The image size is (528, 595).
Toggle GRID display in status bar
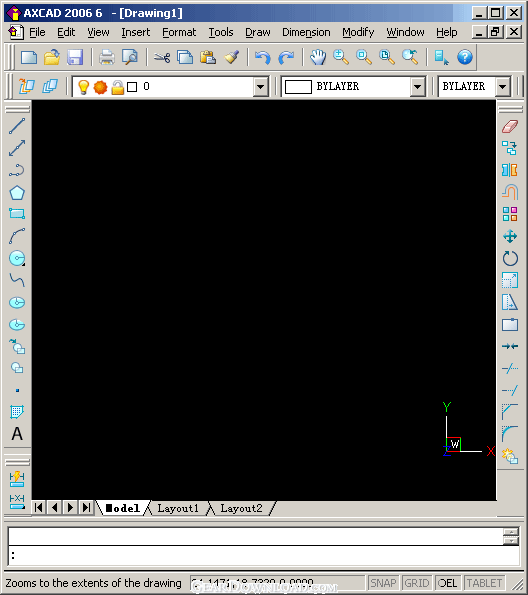[x=416, y=583]
